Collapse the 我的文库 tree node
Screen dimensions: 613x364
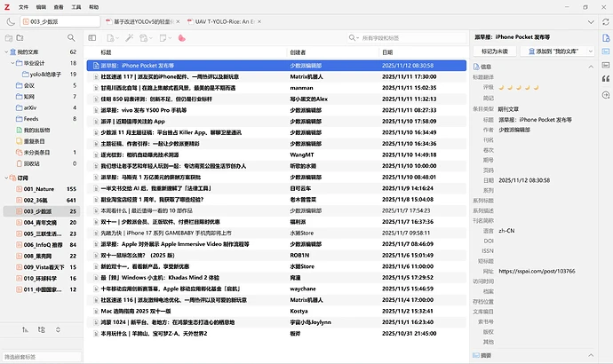[x=6, y=52]
